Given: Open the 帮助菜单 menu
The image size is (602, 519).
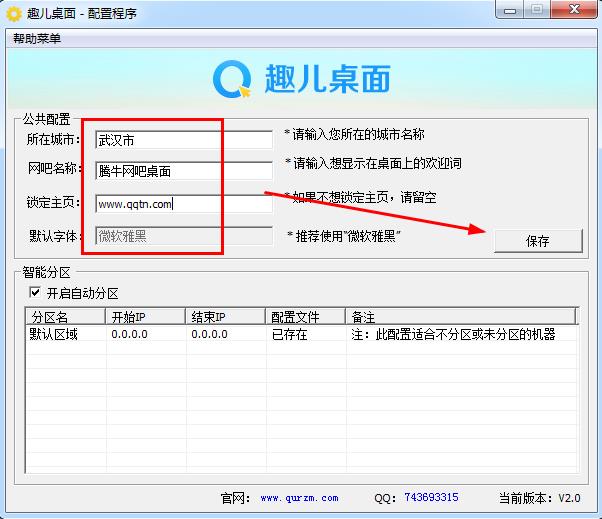Looking at the screenshot, I should [37, 38].
